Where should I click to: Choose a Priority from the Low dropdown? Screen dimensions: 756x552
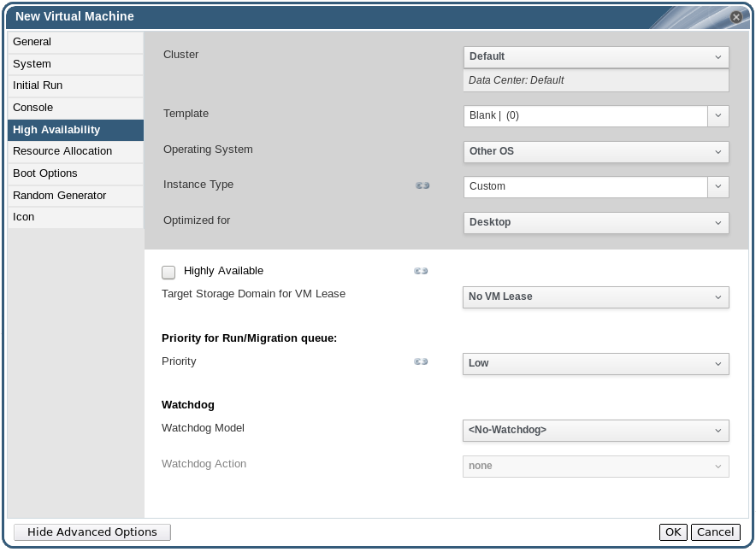595,363
